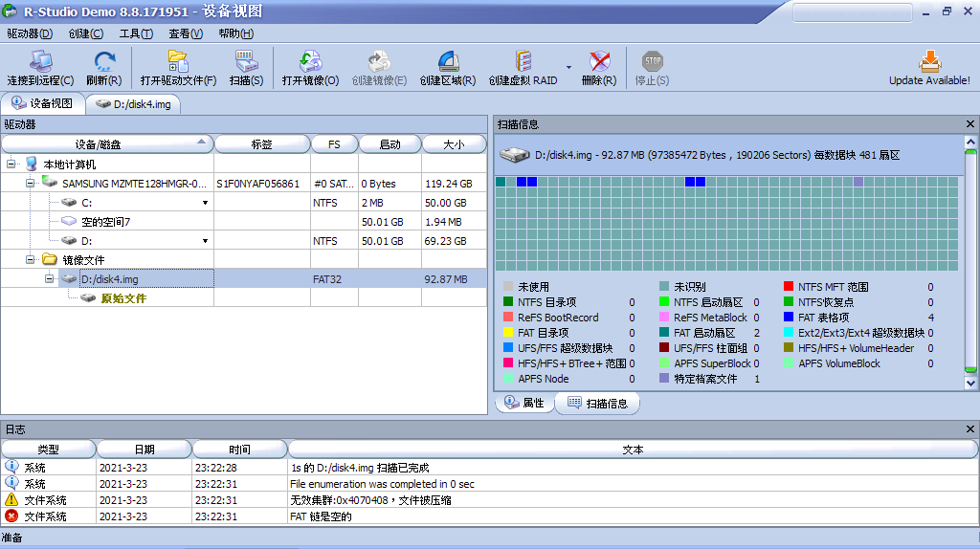Click the Update Available icon
The width and height of the screenshot is (980, 549).
[x=930, y=61]
